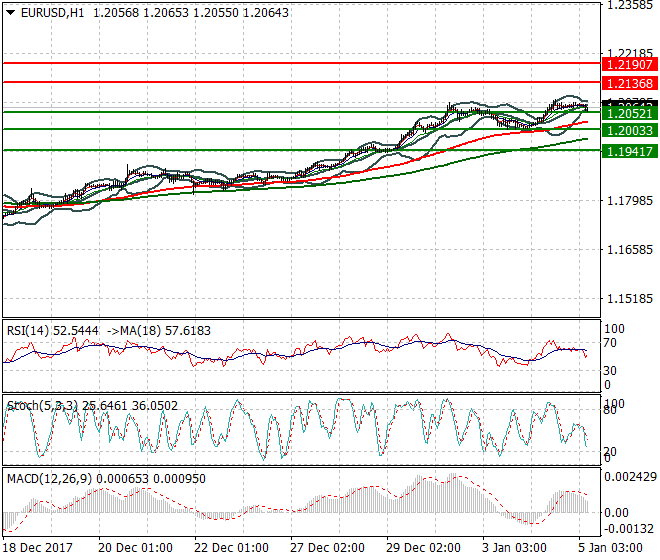Click the RSI 70 level scale label
The height and width of the screenshot is (560, 660).
click(610, 343)
